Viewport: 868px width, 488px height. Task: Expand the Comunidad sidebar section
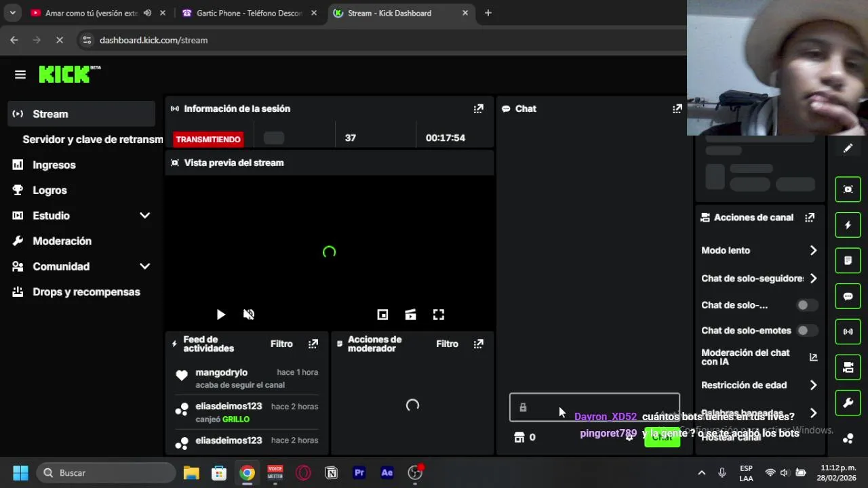144,266
